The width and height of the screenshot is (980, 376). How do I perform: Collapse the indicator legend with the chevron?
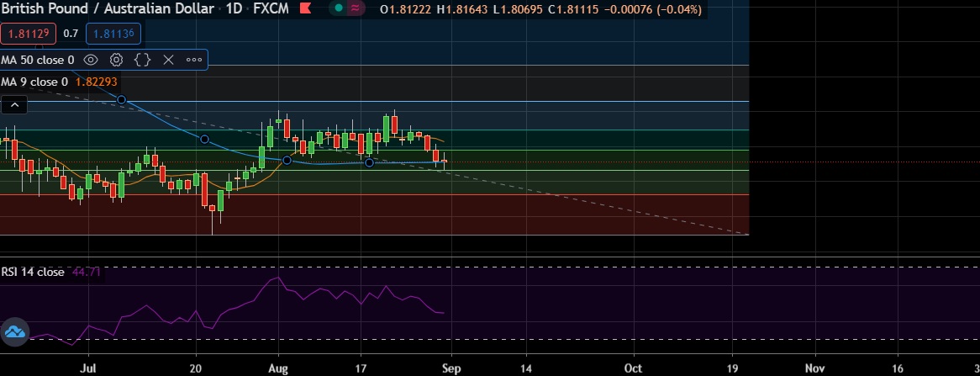(14, 105)
